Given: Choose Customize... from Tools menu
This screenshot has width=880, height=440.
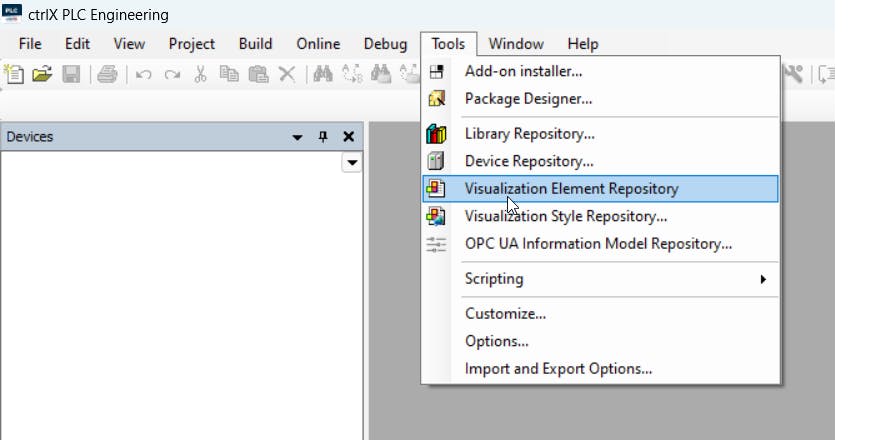Looking at the screenshot, I should [601, 313].
